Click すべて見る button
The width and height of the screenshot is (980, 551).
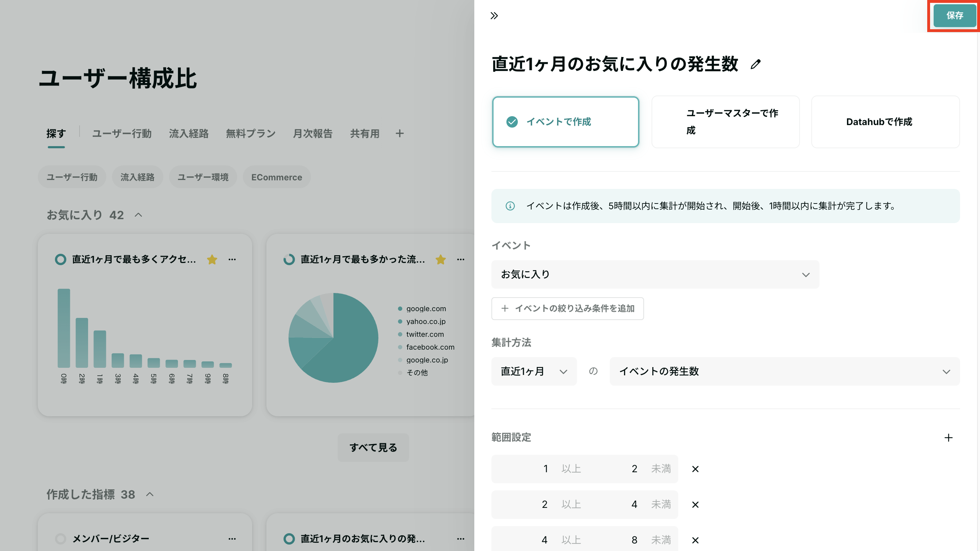click(373, 448)
